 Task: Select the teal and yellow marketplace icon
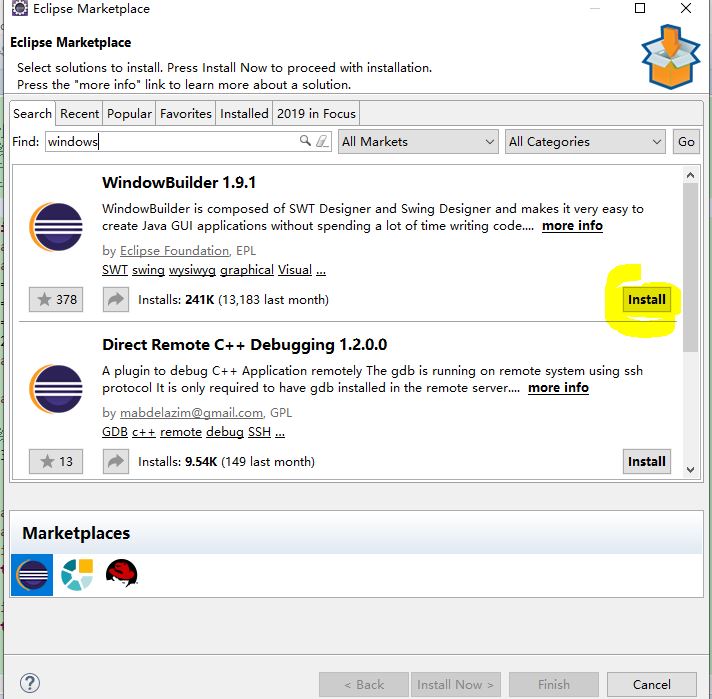pyautogui.click(x=77, y=575)
